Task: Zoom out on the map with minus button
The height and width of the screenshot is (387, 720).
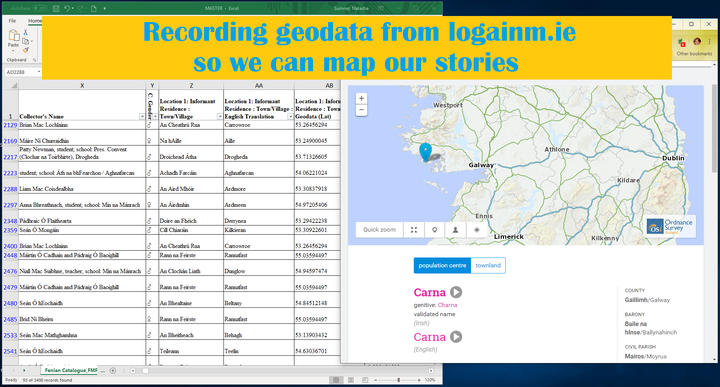Action: 361,110
